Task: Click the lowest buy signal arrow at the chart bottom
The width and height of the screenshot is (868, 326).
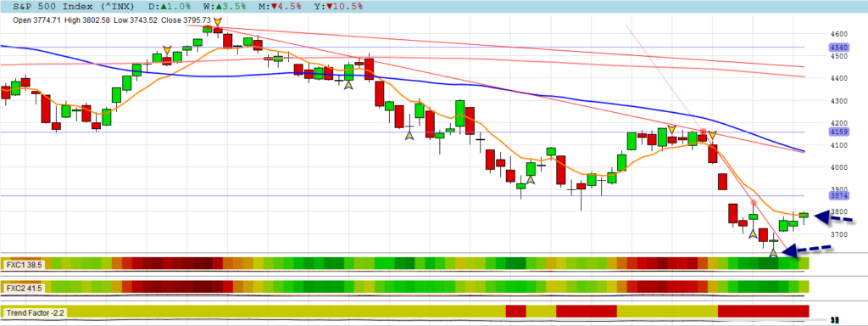Action: 773,253
